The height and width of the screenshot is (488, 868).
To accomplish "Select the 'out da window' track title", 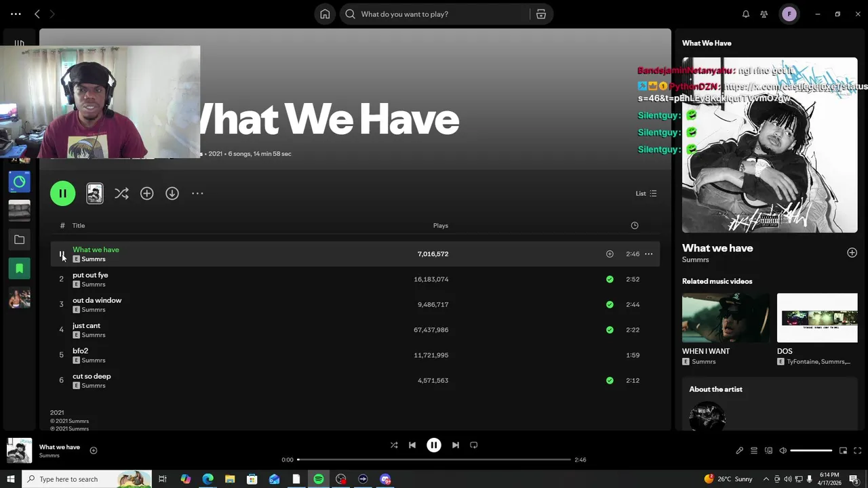I will coord(97,300).
